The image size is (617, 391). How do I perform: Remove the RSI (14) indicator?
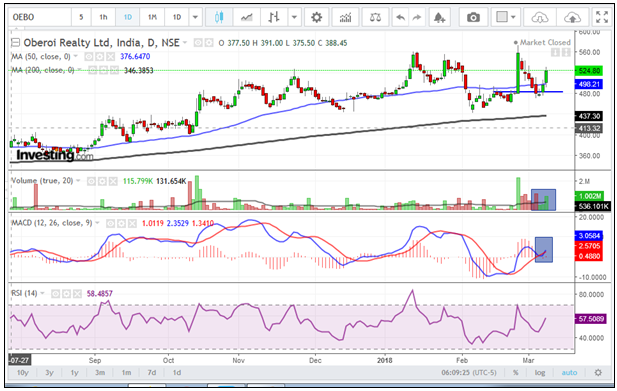77,294
